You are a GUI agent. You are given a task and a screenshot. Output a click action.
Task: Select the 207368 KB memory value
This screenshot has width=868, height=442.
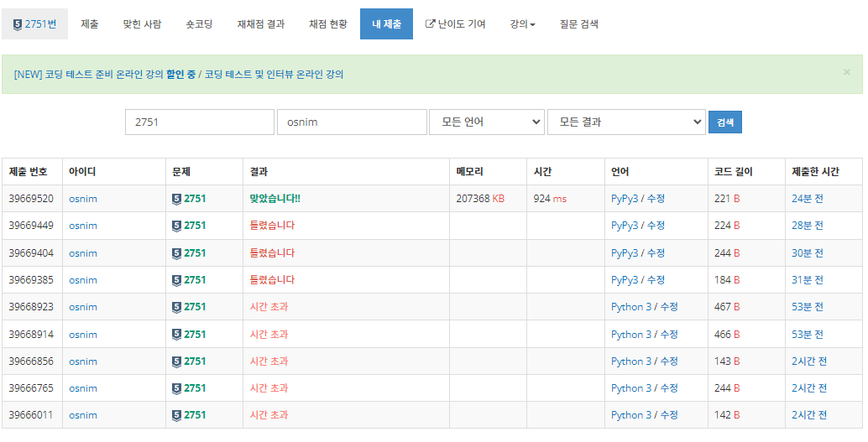pyautogui.click(x=480, y=198)
